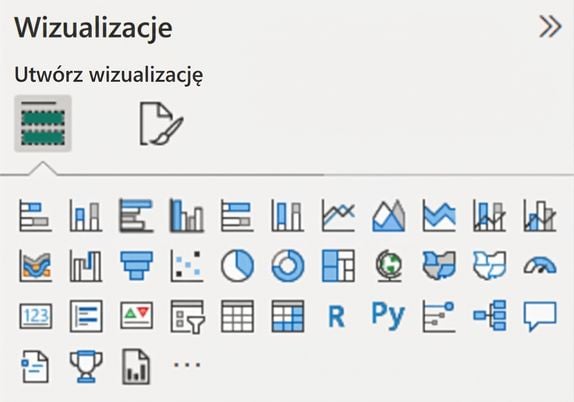Add the Q&A speech bubble visual
This screenshot has height=402, width=574.
(x=540, y=316)
